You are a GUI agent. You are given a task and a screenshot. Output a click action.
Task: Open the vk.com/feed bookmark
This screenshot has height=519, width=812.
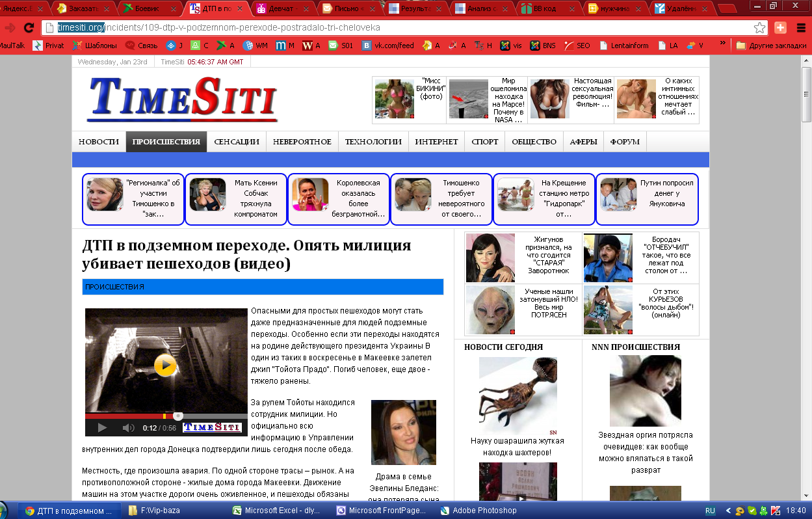[389, 46]
